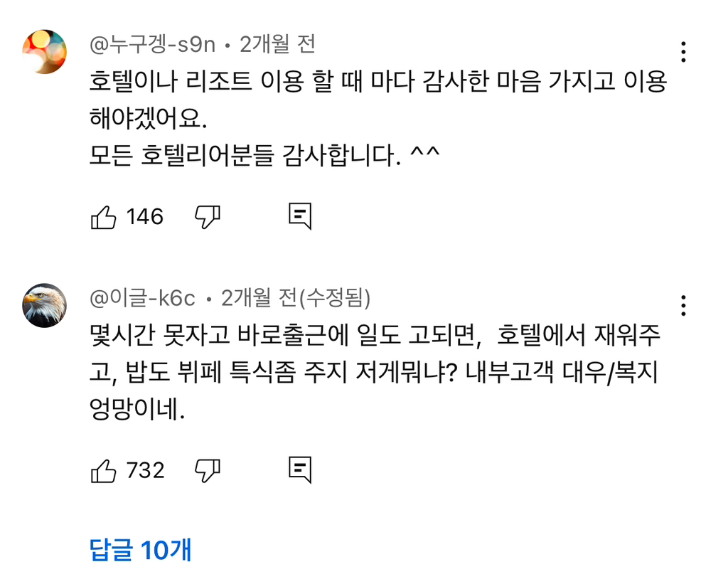Thumbs down the 이글-k6c comment
This screenshot has height=579, width=728.
[207, 470]
